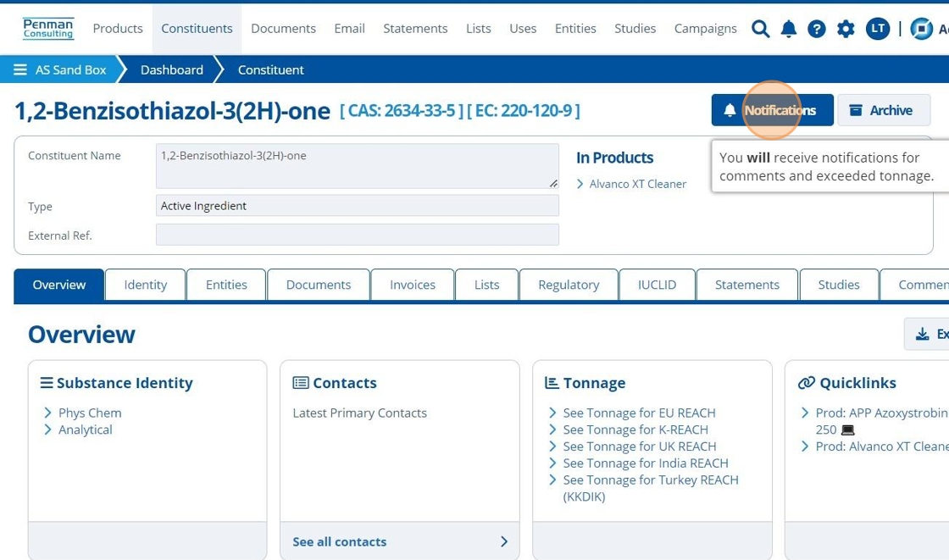Click the CAS: 2634-33-5 text

(402, 111)
